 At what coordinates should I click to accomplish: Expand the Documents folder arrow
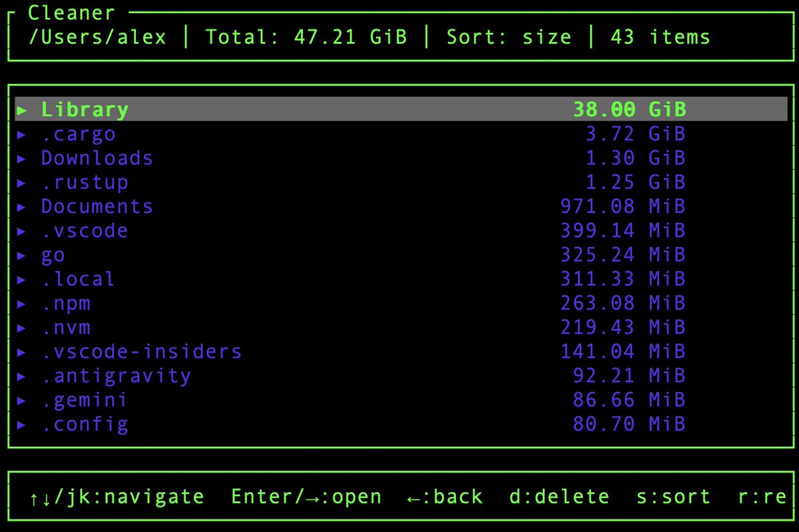(x=22, y=206)
